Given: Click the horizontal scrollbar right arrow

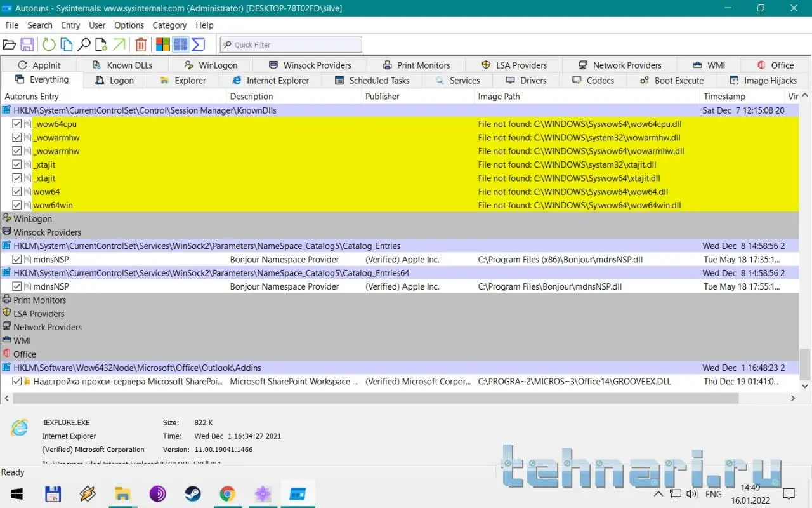Looking at the screenshot, I should pos(793,398).
